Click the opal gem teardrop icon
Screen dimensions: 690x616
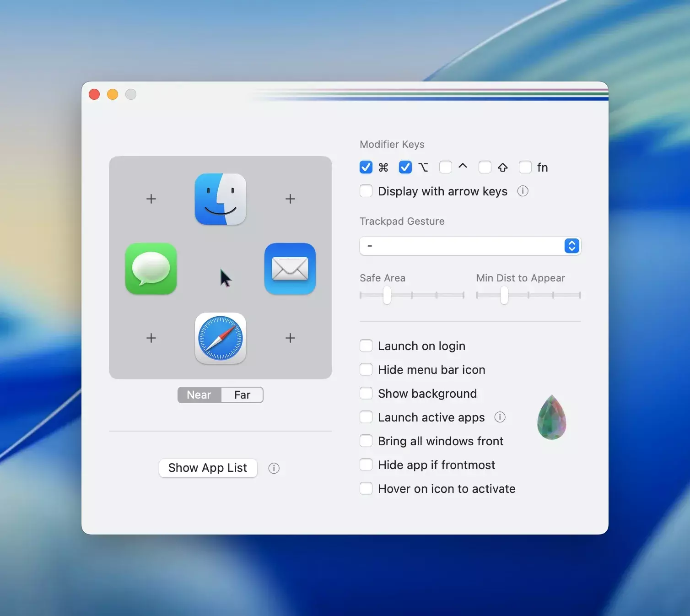point(551,417)
